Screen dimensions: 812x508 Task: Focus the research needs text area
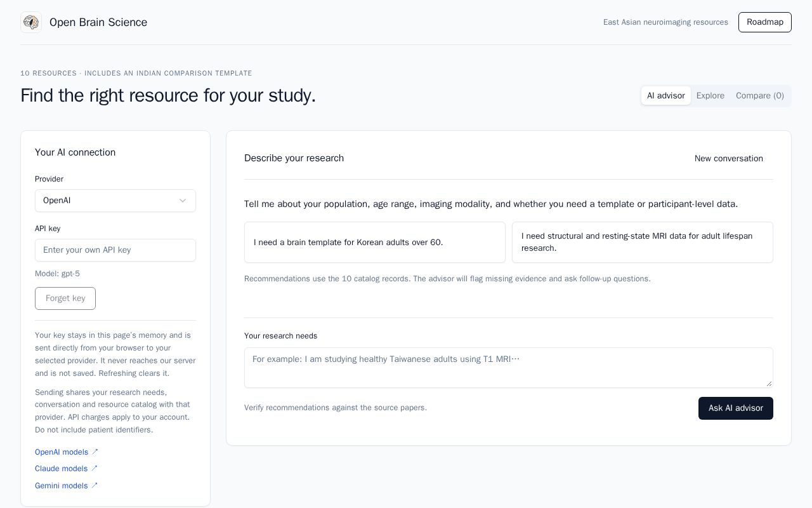click(x=509, y=368)
